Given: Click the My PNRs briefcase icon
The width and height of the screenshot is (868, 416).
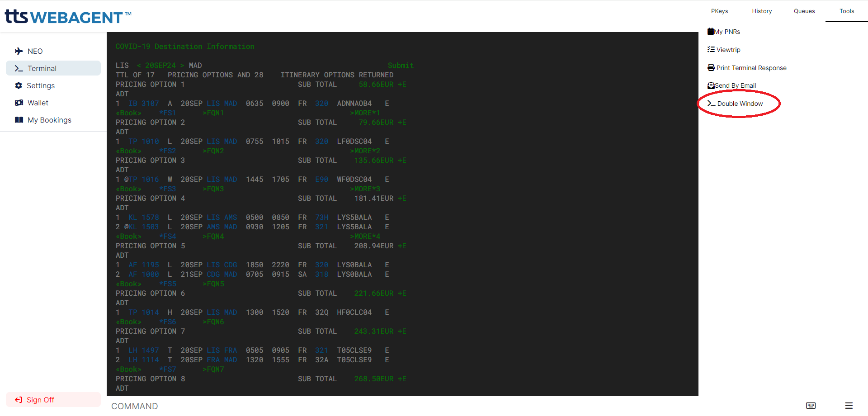Looking at the screenshot, I should (711, 31).
